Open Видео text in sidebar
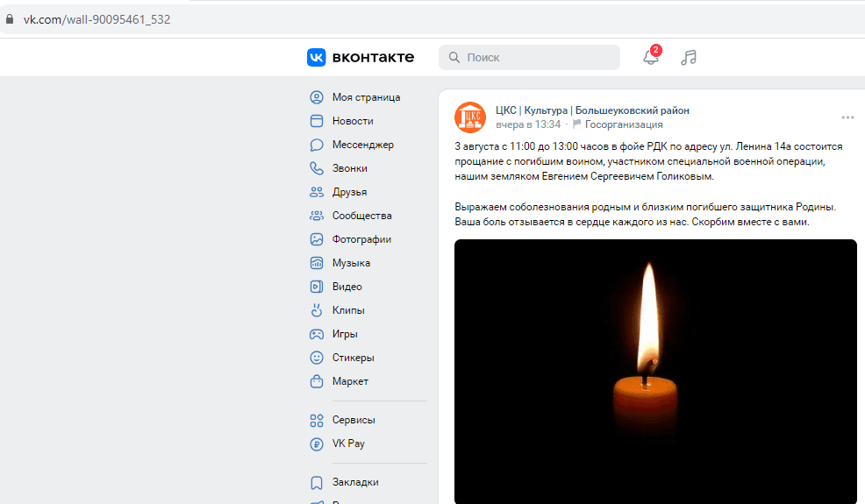The height and width of the screenshot is (504, 865). pos(347,287)
